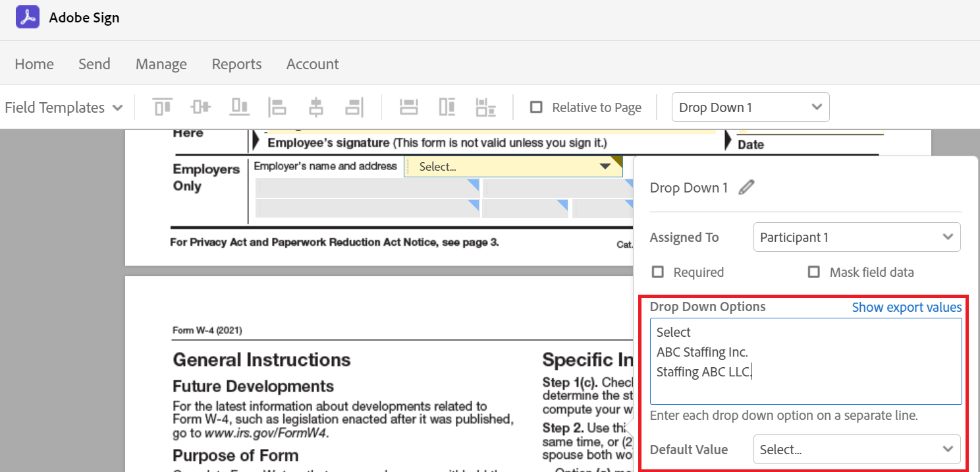Select the align horizontal centers icon
980x472 pixels.
[x=316, y=107]
